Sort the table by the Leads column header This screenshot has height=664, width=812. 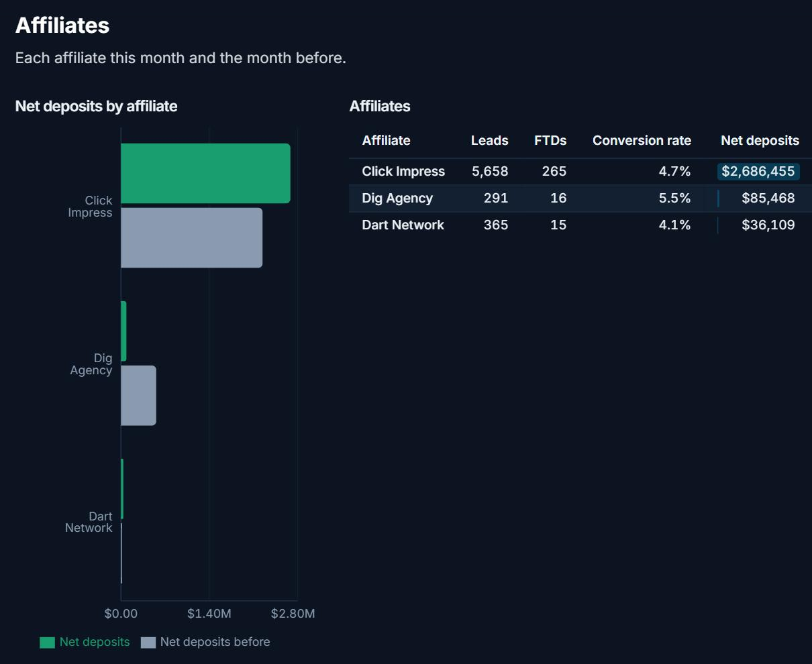(x=489, y=140)
